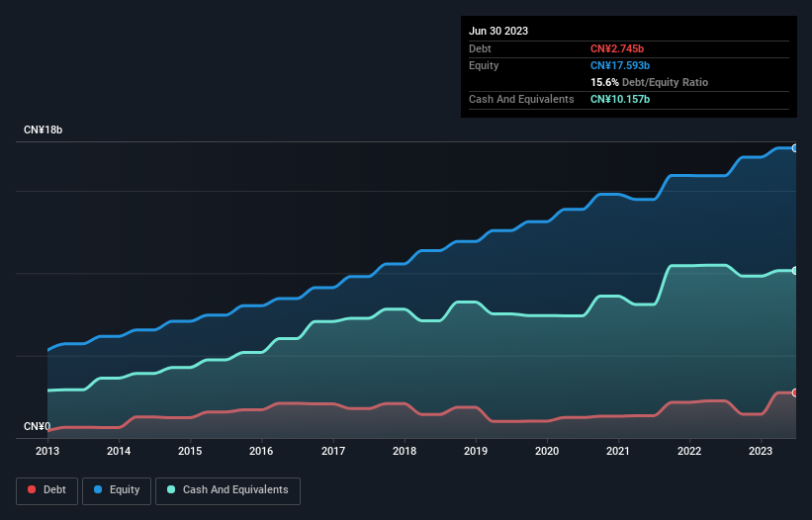Click the CN¥0 y-axis label

[37, 426]
